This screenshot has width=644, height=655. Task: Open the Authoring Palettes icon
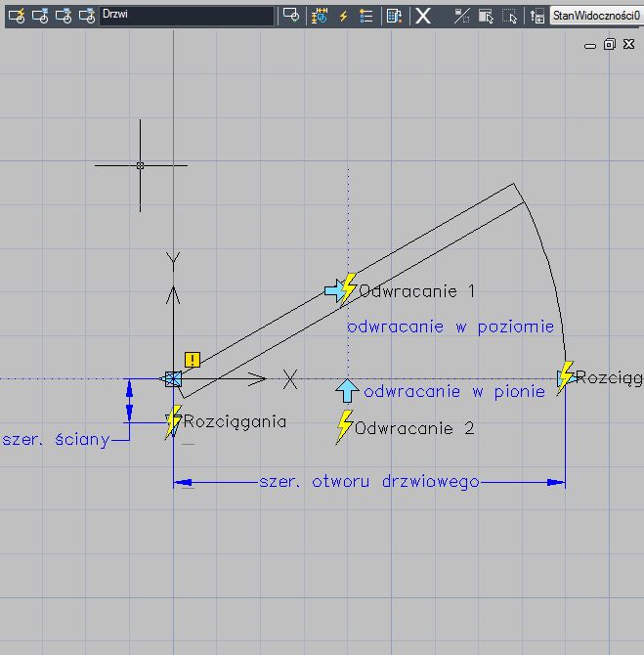291,16
